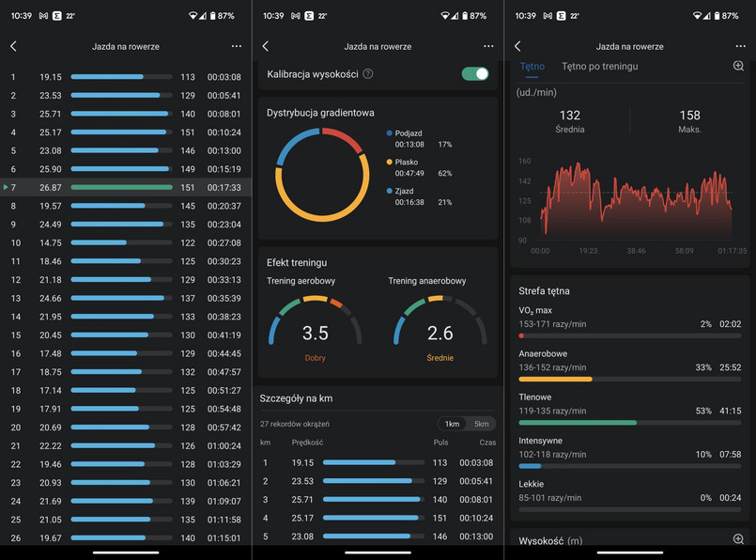Open help icon beside Kalibracja wysokości
Image resolution: width=756 pixels, height=560 pixels.
tap(368, 74)
